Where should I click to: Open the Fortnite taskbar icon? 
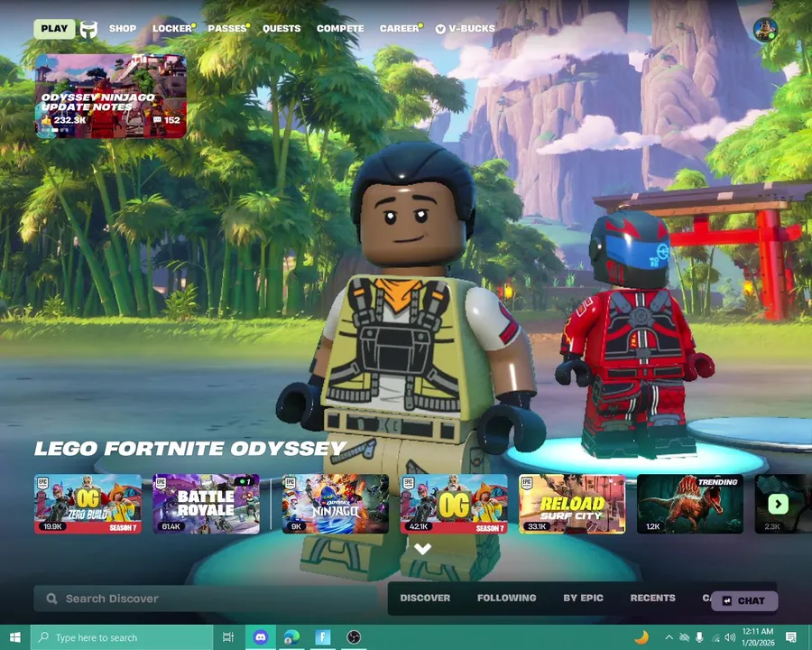pos(323,637)
